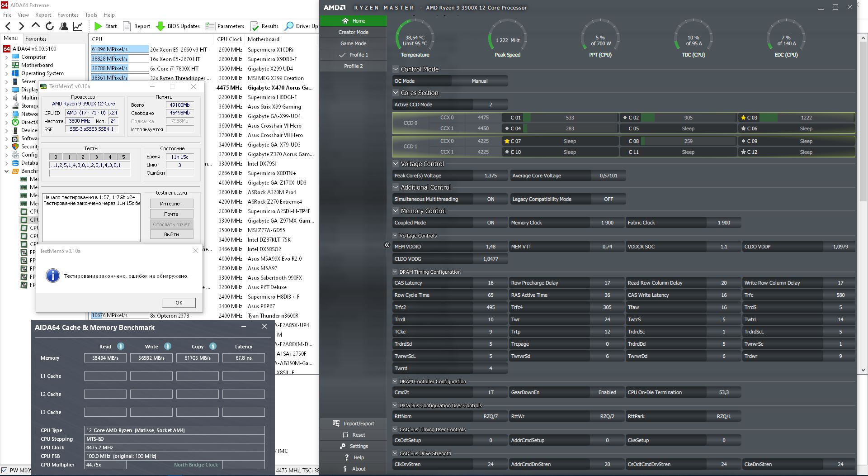The height and width of the screenshot is (476, 868).
Task: Collapse the Benchmark tree node in AIDA64
Action: (6, 171)
